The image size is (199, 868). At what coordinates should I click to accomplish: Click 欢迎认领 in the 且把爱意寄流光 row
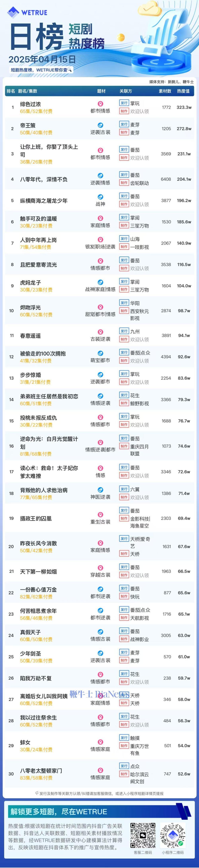click(139, 269)
